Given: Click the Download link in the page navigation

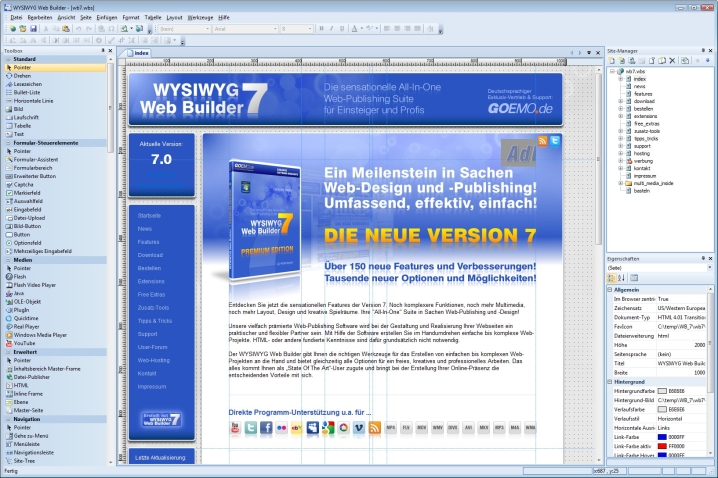Looking at the screenshot, I should (x=150, y=255).
